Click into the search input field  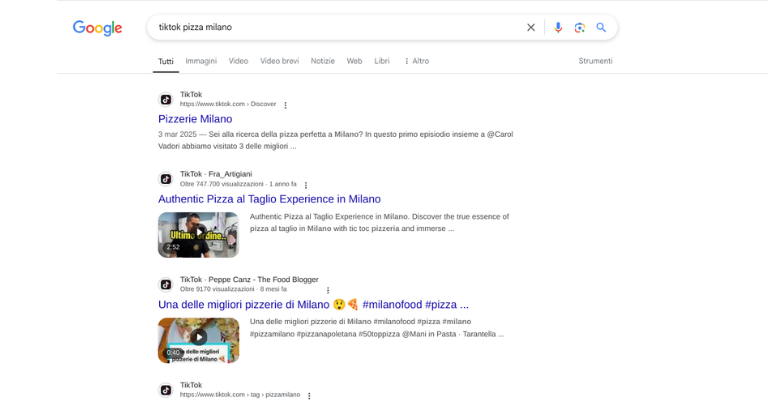[x=330, y=28]
